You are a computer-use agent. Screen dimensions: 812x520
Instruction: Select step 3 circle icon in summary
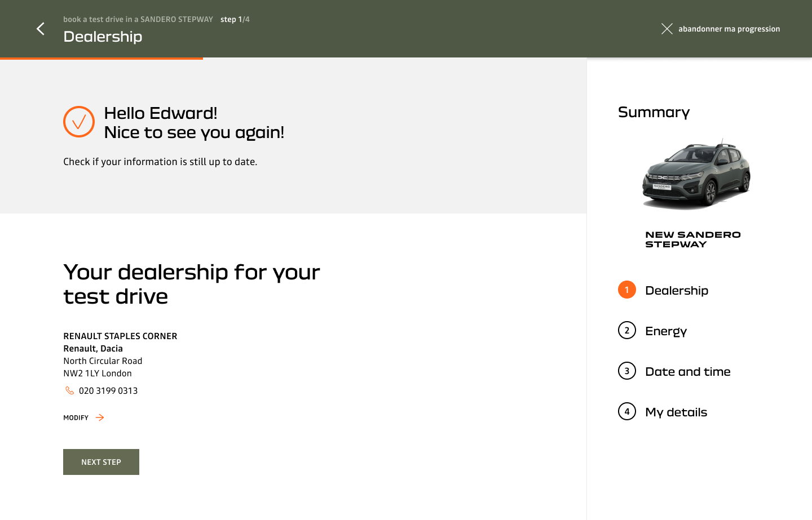(627, 371)
